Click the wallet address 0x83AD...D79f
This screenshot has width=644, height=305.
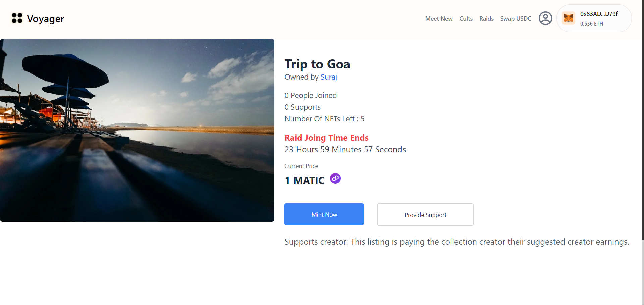tap(599, 14)
